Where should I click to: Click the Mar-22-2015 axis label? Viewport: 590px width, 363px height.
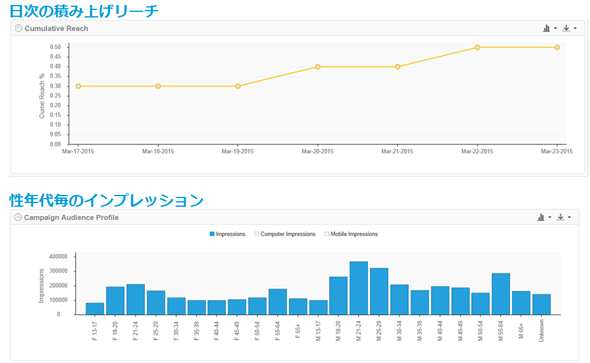pos(477,151)
